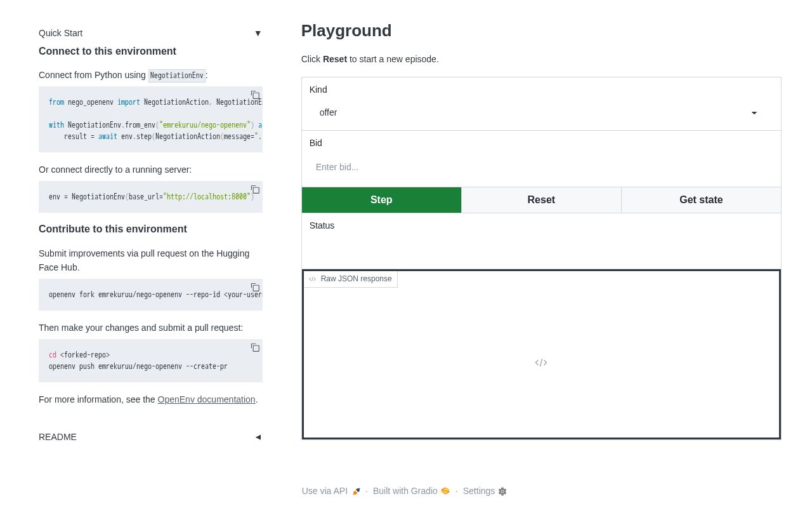Copy the openenv push command snippet
This screenshot has height=508, width=812.
pos(255,348)
